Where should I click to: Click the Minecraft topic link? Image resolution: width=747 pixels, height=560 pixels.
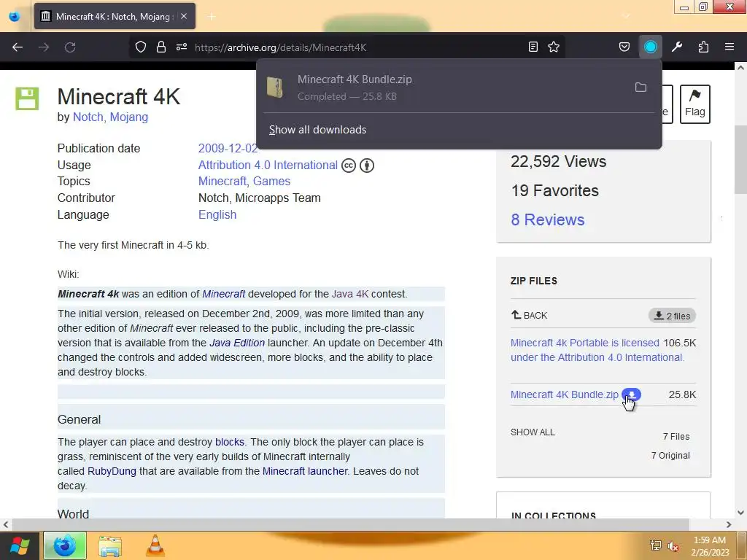(x=222, y=182)
